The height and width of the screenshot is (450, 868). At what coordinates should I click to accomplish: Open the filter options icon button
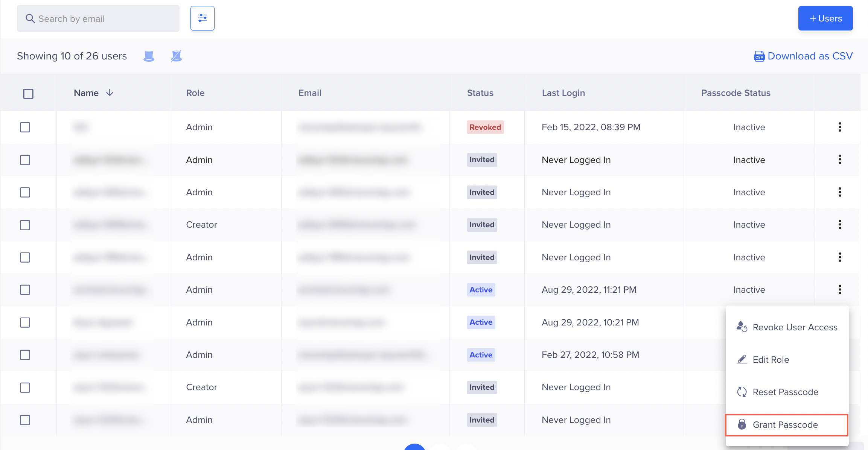203,18
